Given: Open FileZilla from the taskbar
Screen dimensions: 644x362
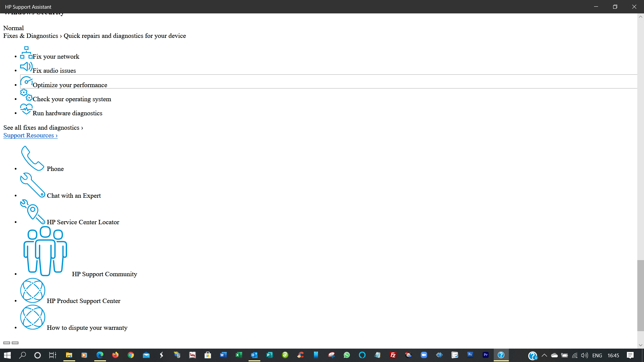Looking at the screenshot, I should [393, 355].
